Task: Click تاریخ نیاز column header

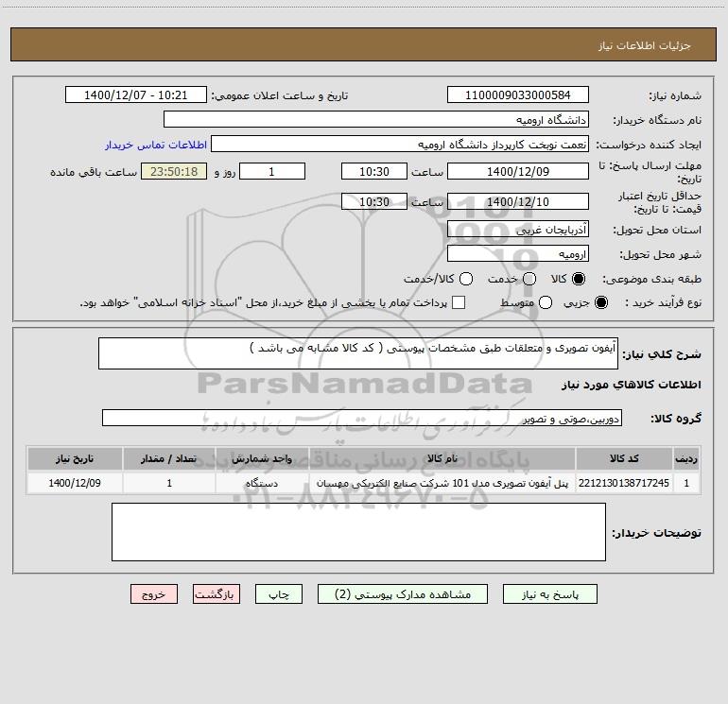Action: pos(75,458)
